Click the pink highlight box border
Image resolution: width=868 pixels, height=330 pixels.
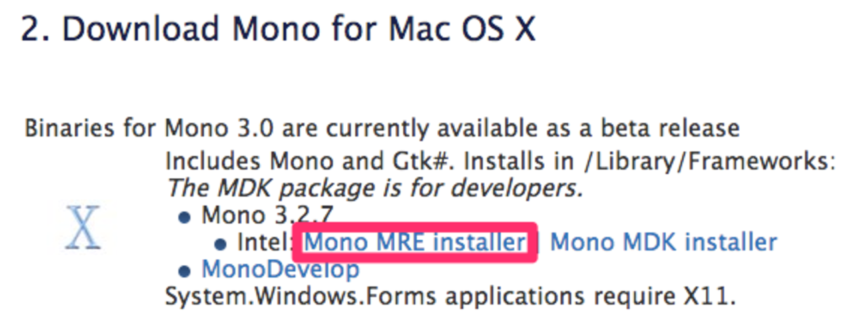click(x=415, y=225)
